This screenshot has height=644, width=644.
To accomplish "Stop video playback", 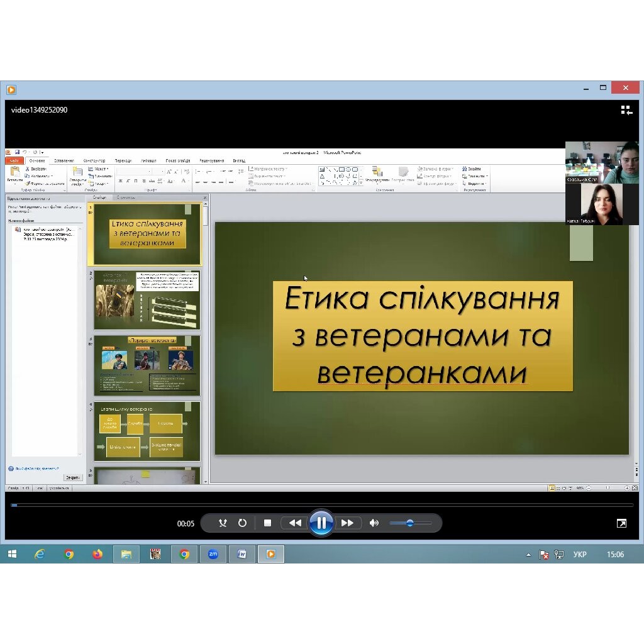I will [x=267, y=523].
